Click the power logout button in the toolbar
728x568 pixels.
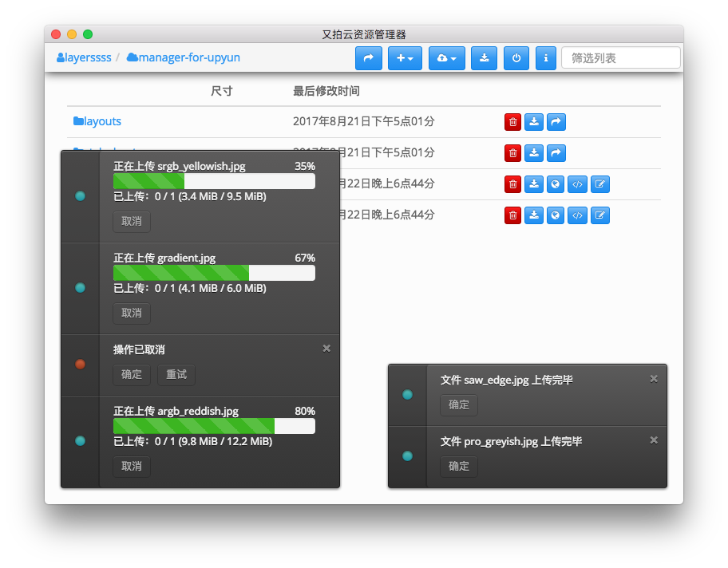click(516, 58)
